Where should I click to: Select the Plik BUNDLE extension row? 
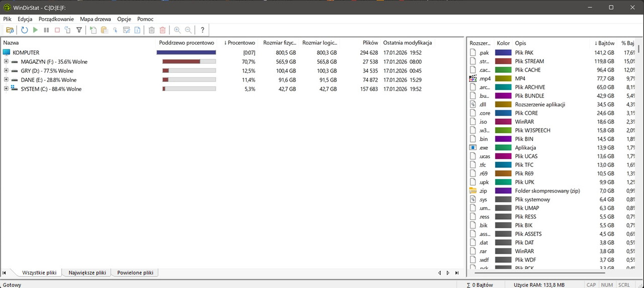click(x=552, y=95)
